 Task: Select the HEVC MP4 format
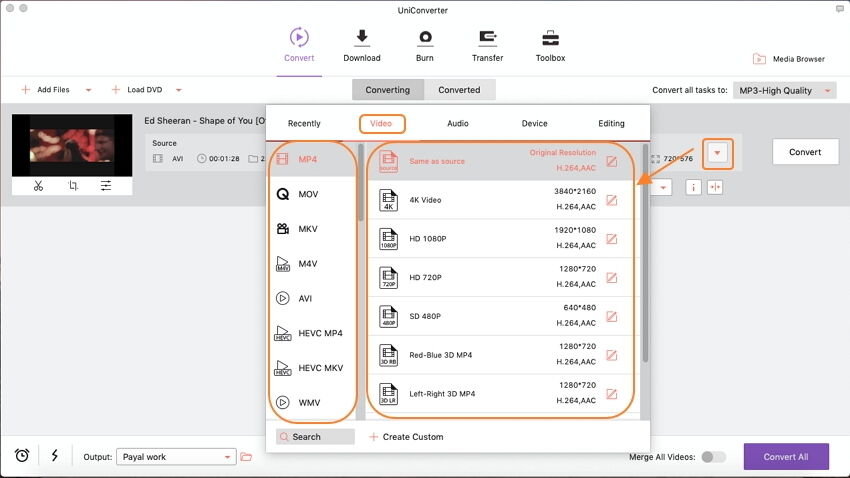tap(312, 333)
